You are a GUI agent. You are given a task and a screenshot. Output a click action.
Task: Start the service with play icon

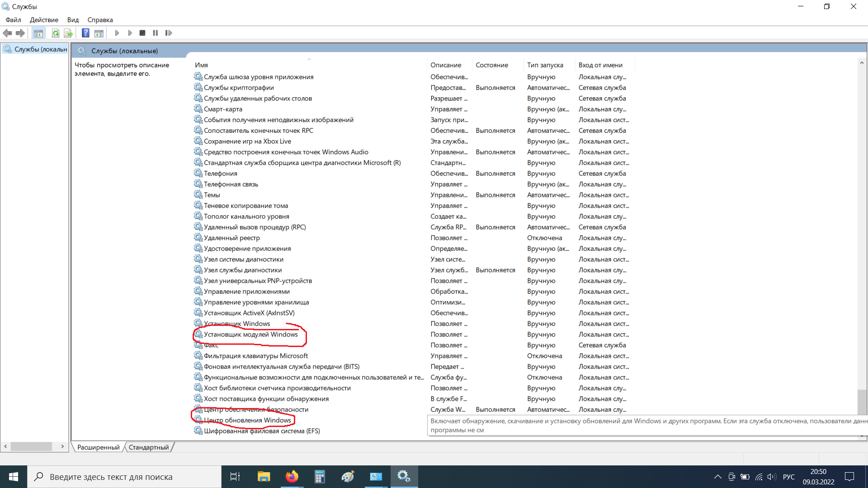(117, 33)
